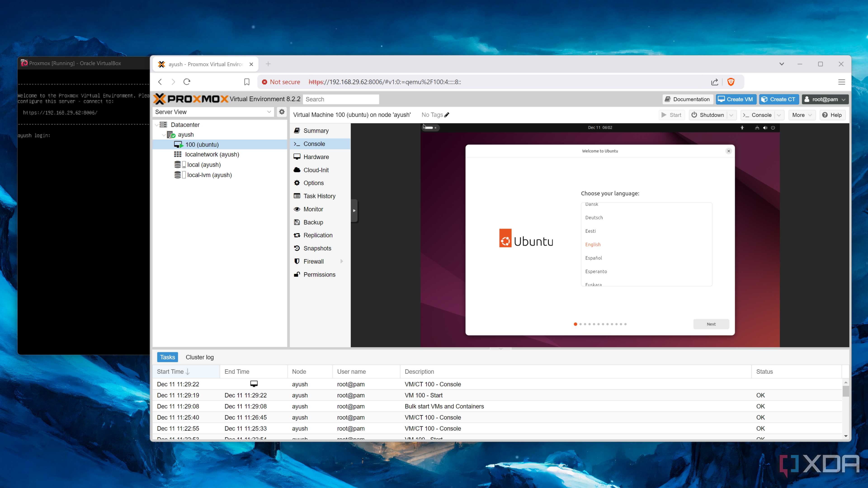This screenshot has width=868, height=488.
Task: Click the Ubuntu power icon in VM top bar
Action: point(773,128)
